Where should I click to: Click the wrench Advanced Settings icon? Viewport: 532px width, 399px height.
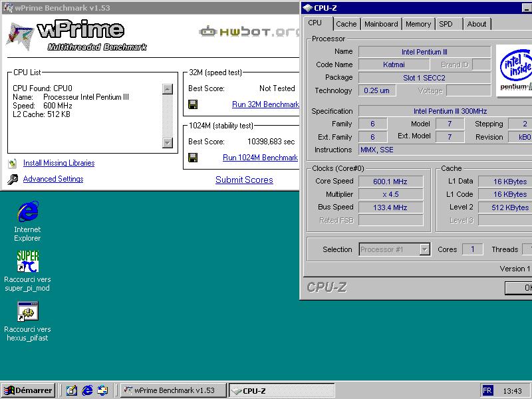(x=13, y=179)
